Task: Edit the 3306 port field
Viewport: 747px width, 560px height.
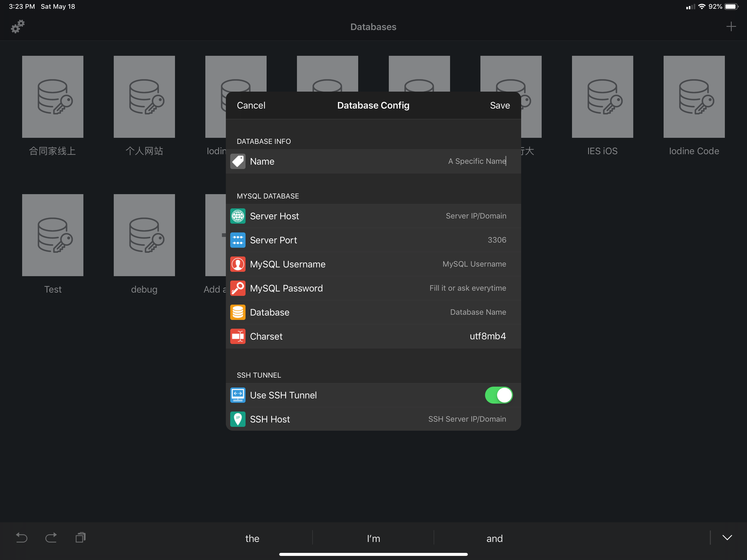Action: [x=497, y=240]
